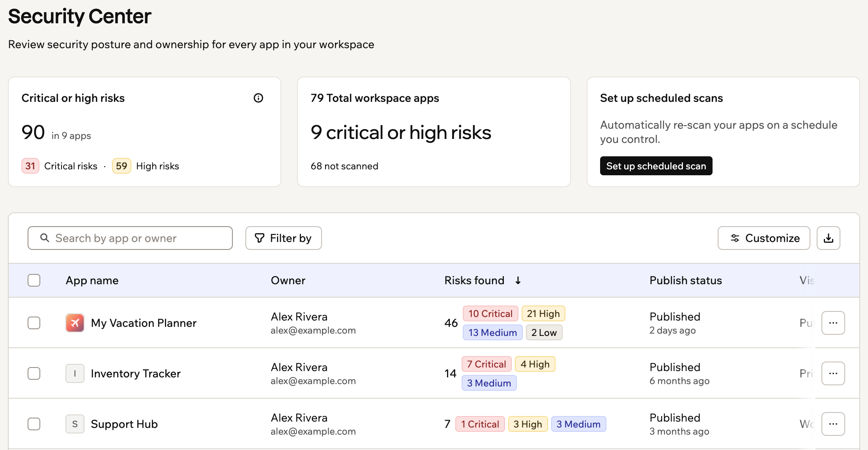This screenshot has width=868, height=450.
Task: Click the 10 Critical badge
Action: (490, 313)
